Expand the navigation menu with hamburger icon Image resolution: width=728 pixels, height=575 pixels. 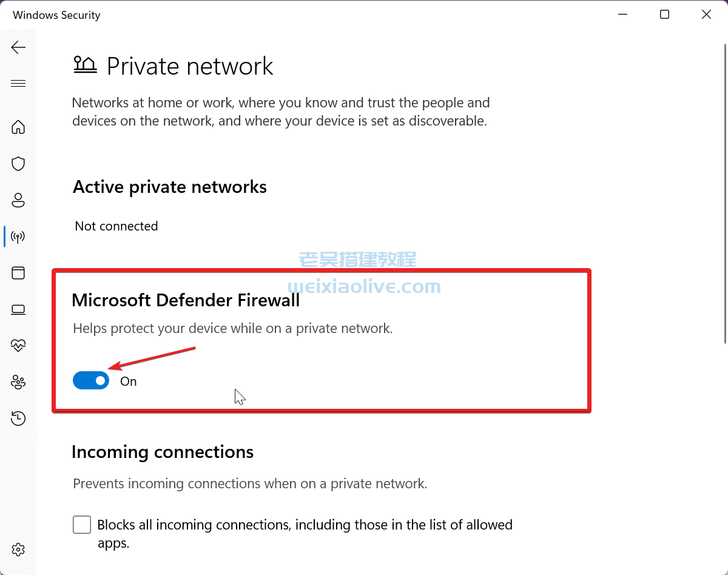click(x=18, y=83)
